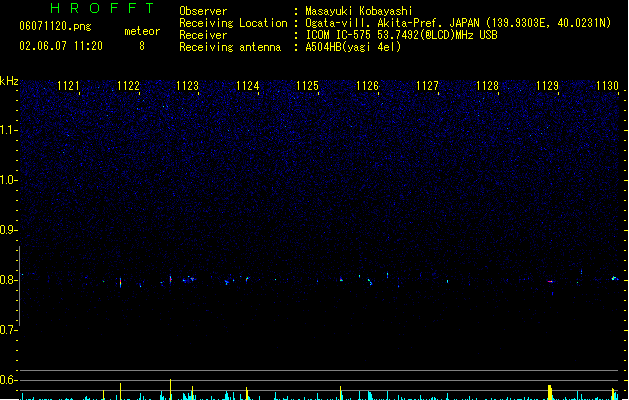
Task: Select the filename 06071120.png
Action: (x=55, y=26)
